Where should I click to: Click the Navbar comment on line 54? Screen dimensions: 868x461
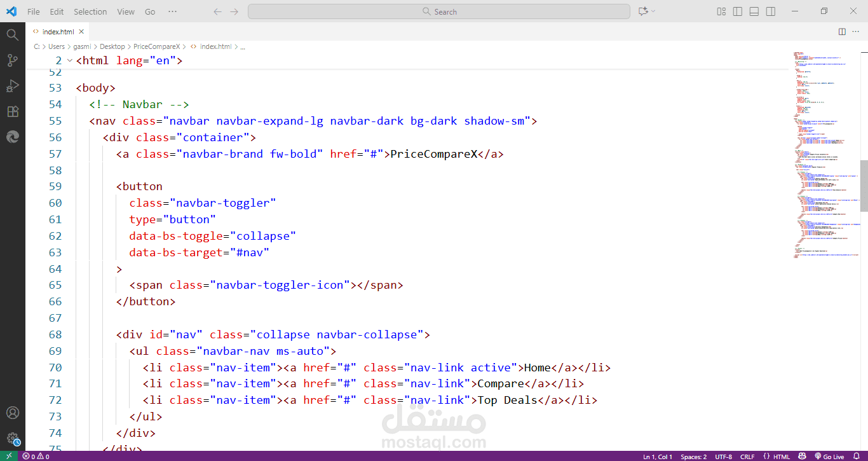tap(139, 104)
